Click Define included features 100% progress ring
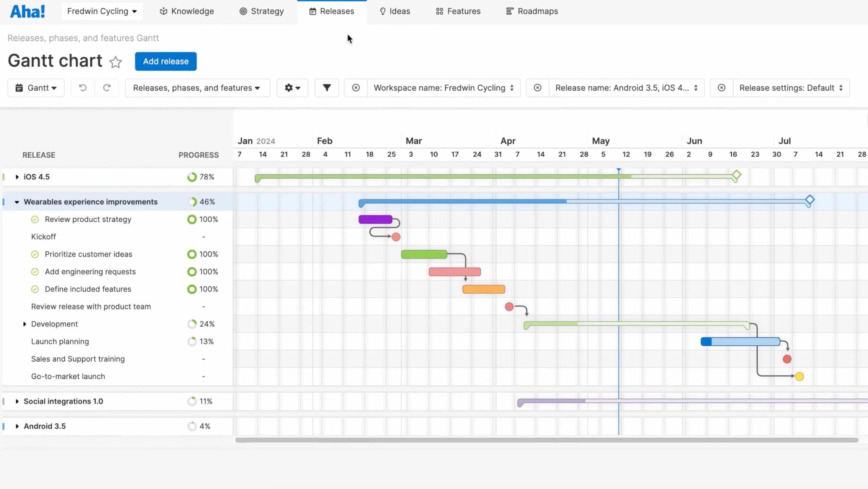Viewport: 868px width, 489px height. (x=192, y=289)
